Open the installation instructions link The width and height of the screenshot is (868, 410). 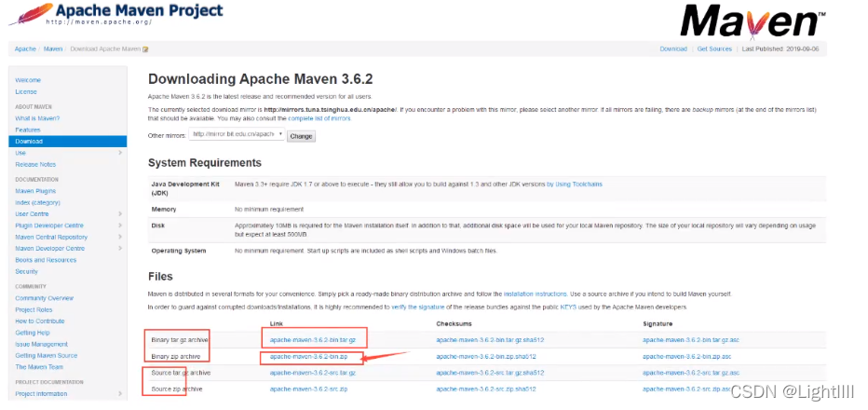click(x=535, y=294)
